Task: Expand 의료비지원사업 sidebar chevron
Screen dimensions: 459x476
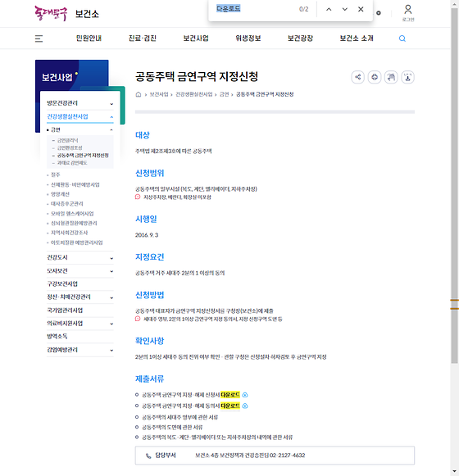Action: click(x=111, y=324)
